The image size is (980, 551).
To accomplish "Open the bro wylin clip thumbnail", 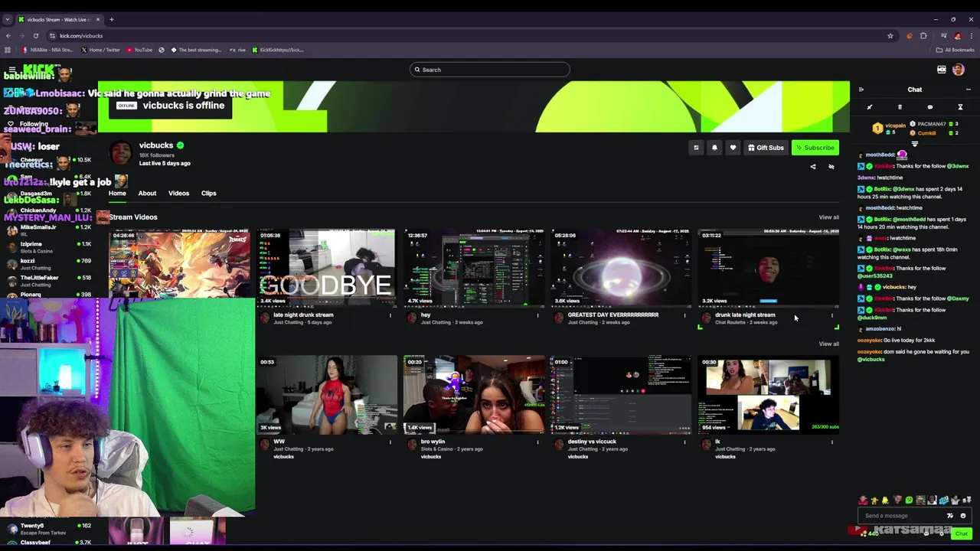I will (x=474, y=395).
